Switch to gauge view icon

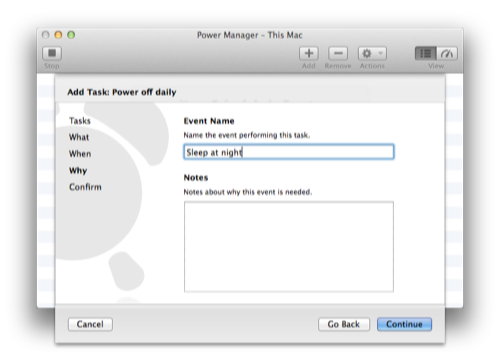tap(447, 53)
